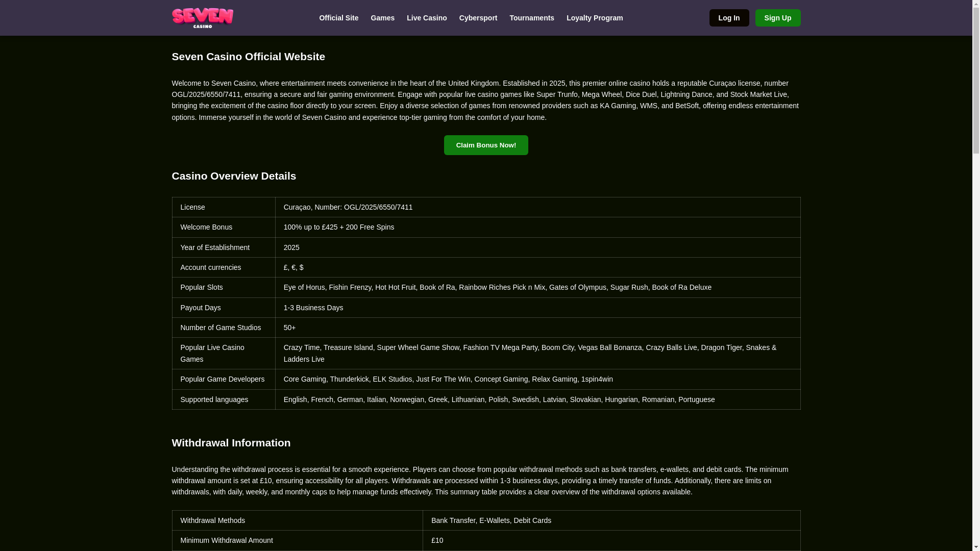This screenshot has width=980, height=551.
Task: Click the Claim Bonus Now! button
Action: click(486, 145)
